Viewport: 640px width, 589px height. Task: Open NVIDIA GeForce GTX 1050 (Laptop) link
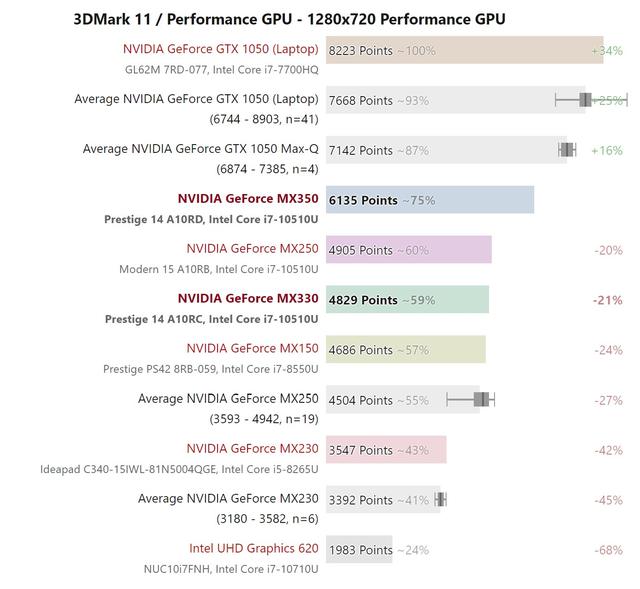[x=220, y=49]
